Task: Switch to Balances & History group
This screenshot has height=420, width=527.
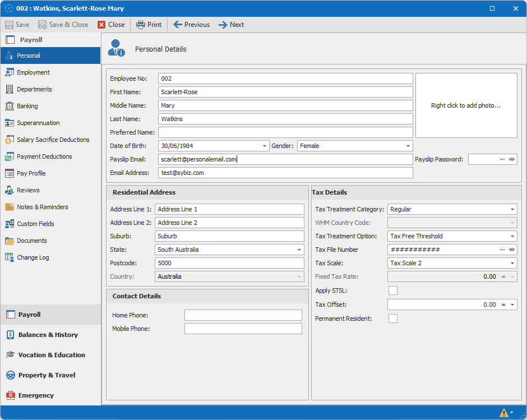Action: point(48,335)
